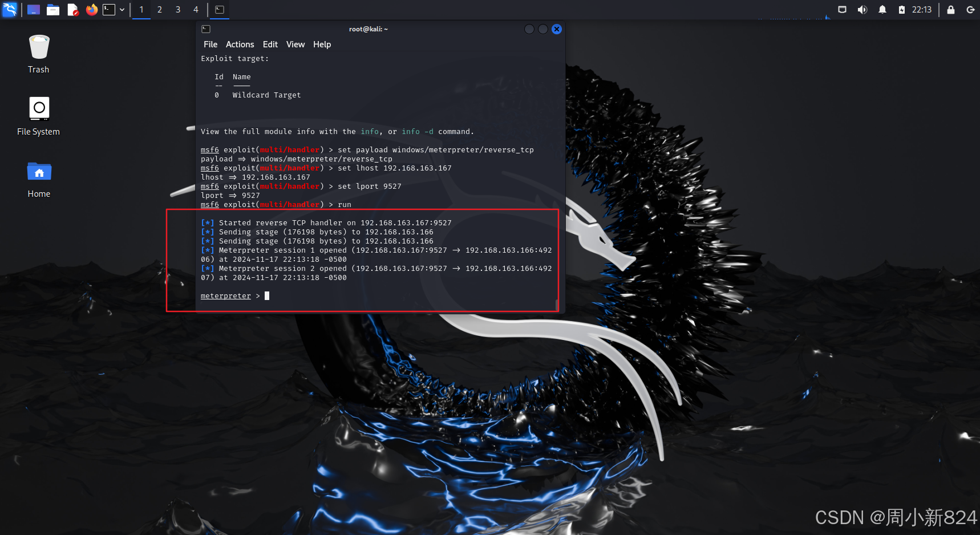Launch the file manager from top panel
Viewport: 980px width, 535px height.
[x=53, y=10]
